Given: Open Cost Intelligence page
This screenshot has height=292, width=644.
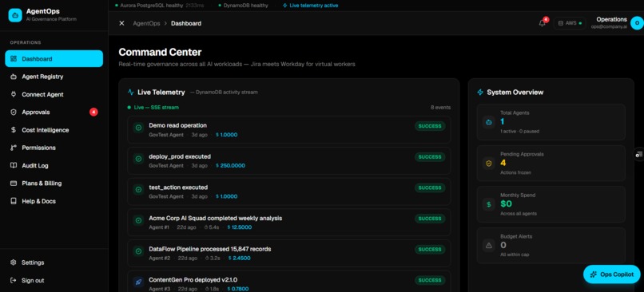Looking at the screenshot, I should click(54, 130).
